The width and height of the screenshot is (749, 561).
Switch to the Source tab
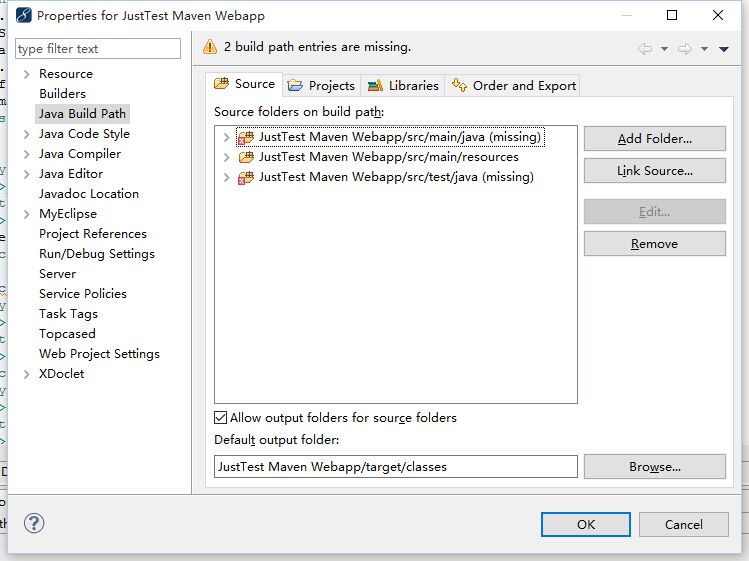point(245,84)
